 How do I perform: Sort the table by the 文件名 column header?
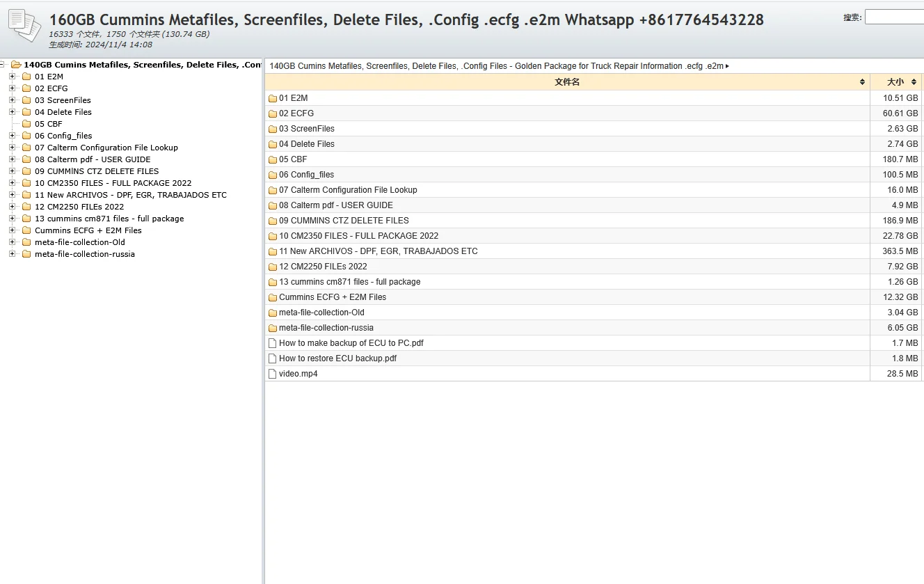click(x=567, y=82)
